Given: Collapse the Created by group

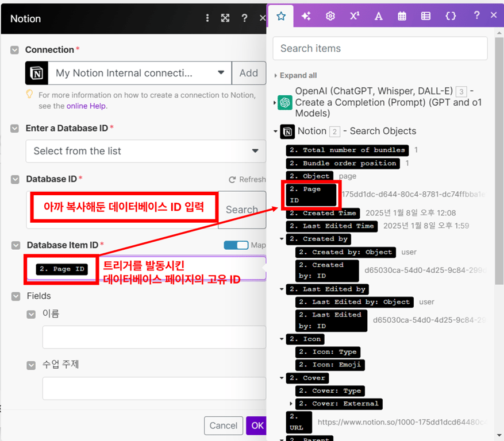Looking at the screenshot, I should click(282, 239).
